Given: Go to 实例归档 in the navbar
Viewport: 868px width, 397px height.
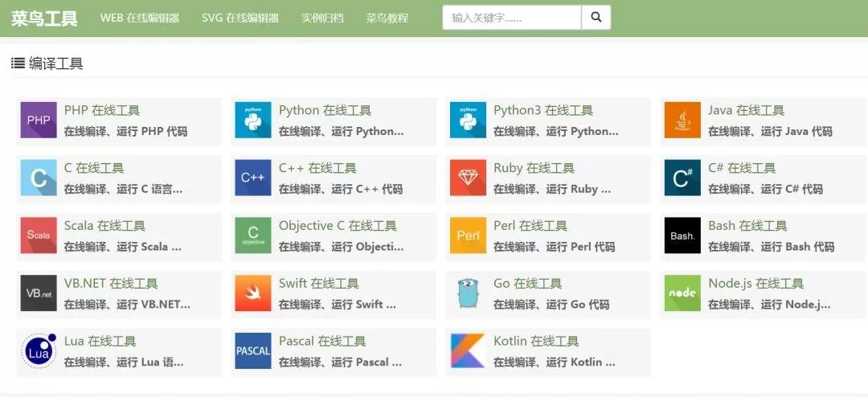Looking at the screenshot, I should 322,18.
